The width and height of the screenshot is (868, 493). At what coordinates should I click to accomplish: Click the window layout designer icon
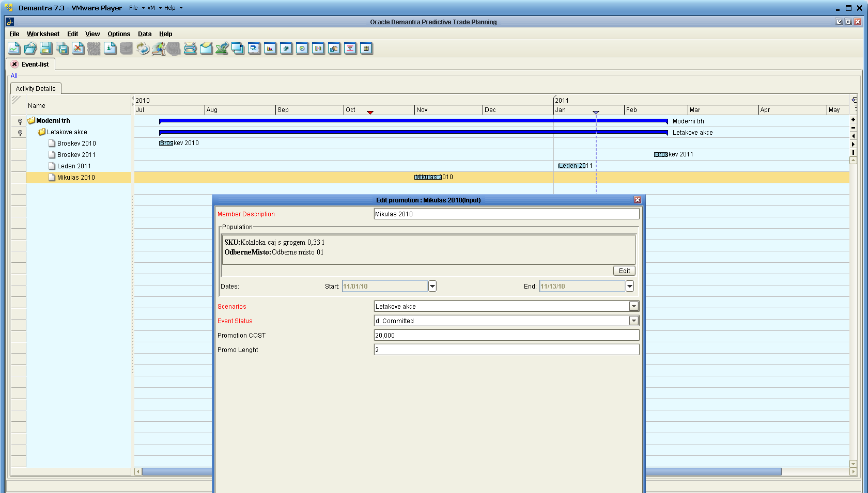(x=254, y=49)
